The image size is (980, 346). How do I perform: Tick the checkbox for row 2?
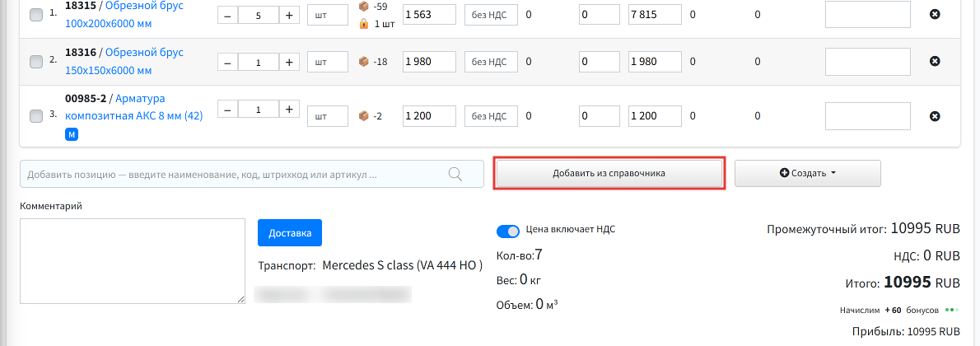pos(36,61)
